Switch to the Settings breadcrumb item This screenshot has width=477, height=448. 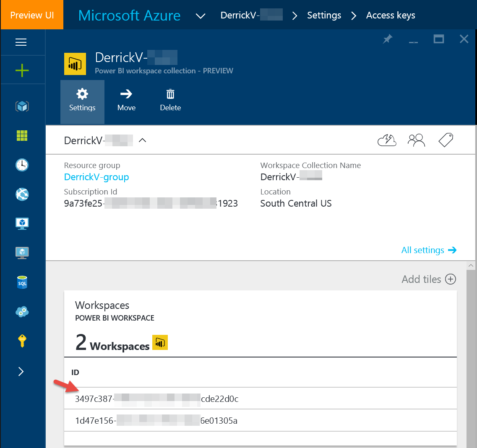pos(324,15)
